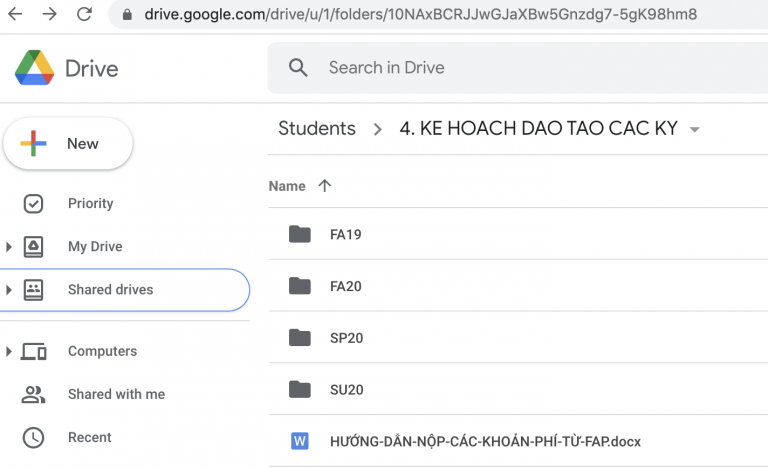Click the My Drive icon
768x469 pixels.
(33, 247)
